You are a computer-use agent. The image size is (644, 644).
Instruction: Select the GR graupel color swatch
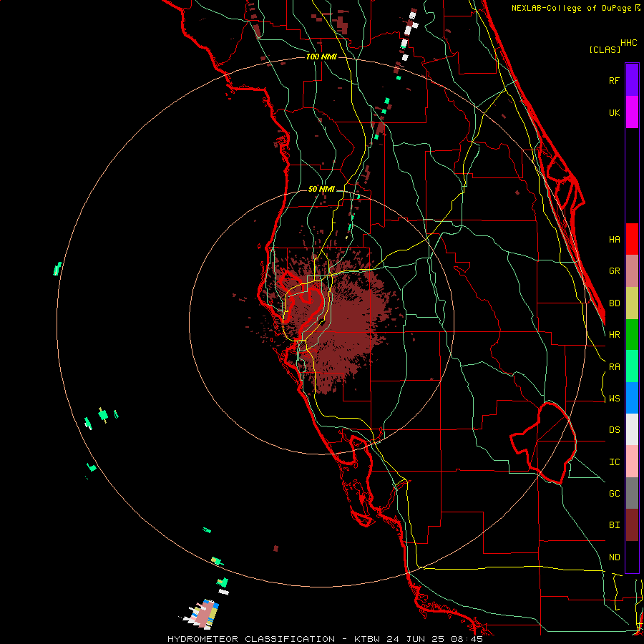(632, 270)
